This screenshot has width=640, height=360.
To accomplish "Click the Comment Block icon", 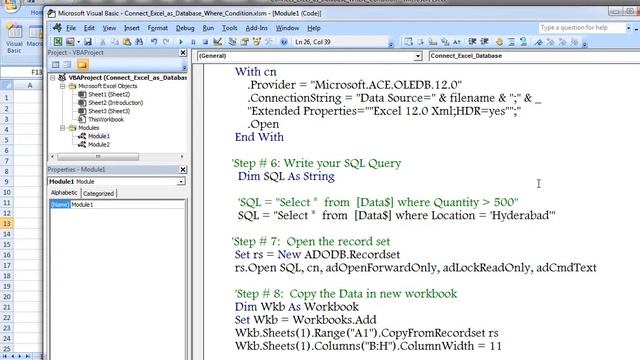I will [x=511, y=42].
